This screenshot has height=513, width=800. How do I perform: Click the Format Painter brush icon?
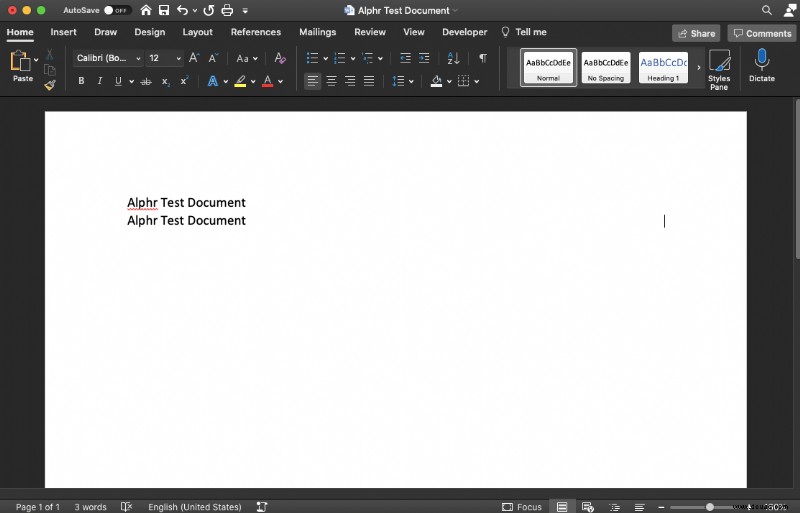pos(49,85)
